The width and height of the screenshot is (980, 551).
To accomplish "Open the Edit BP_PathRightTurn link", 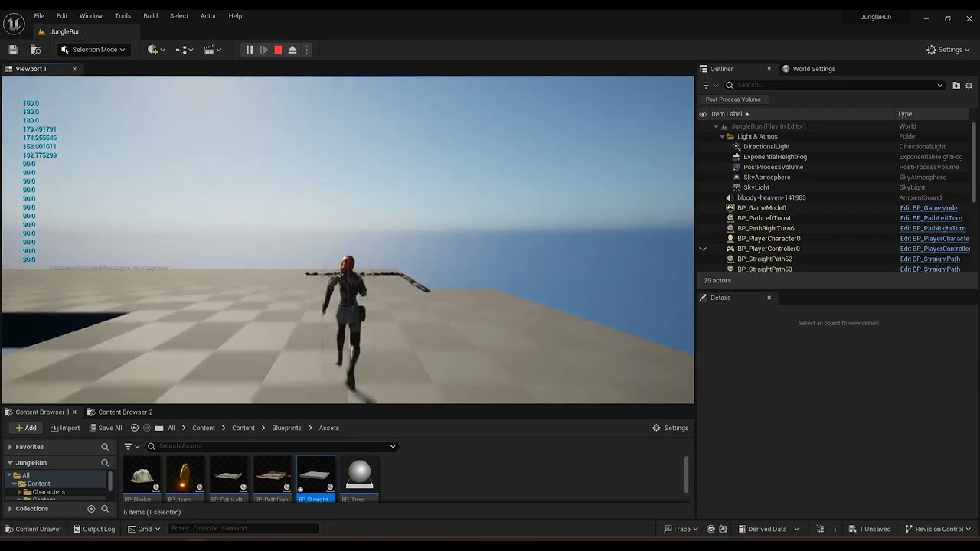I will click(933, 229).
